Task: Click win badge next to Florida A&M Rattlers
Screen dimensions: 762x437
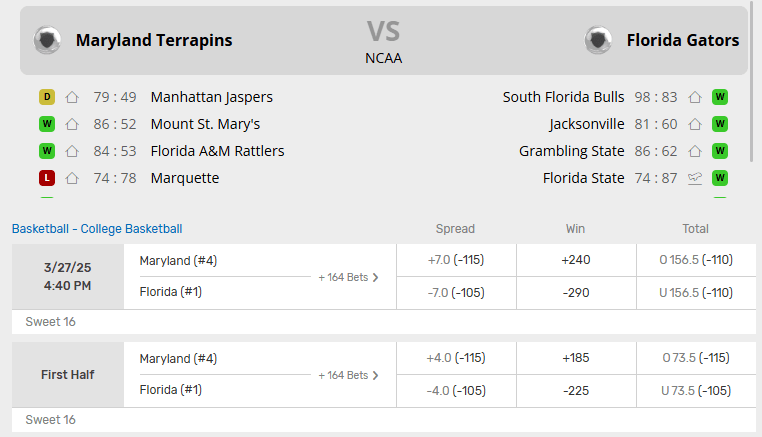Action: (x=47, y=151)
